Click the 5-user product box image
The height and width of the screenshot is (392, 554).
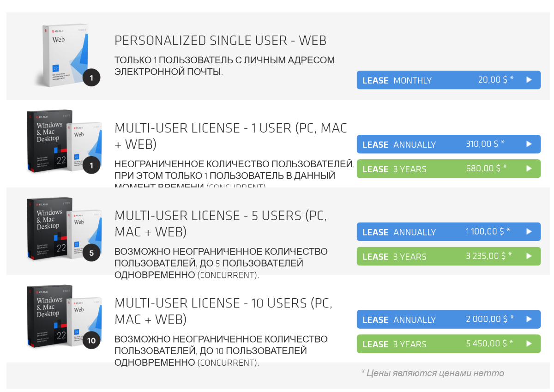tap(64, 229)
